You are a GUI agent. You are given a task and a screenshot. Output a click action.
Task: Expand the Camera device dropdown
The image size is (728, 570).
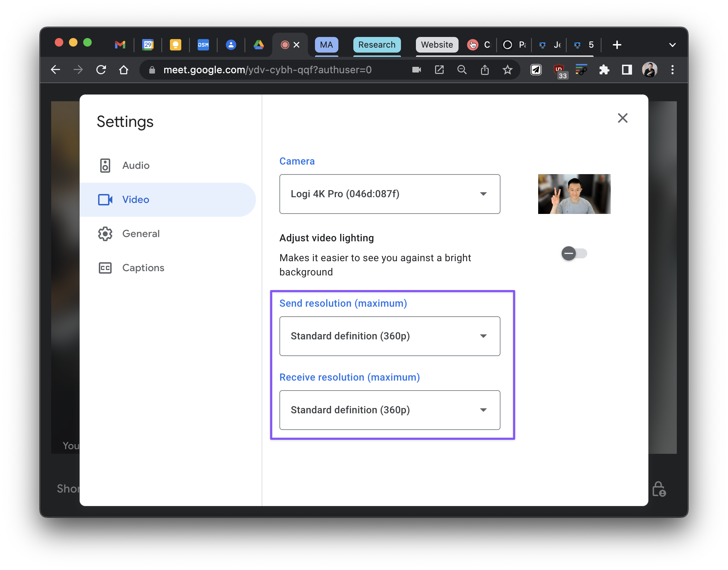pos(390,194)
